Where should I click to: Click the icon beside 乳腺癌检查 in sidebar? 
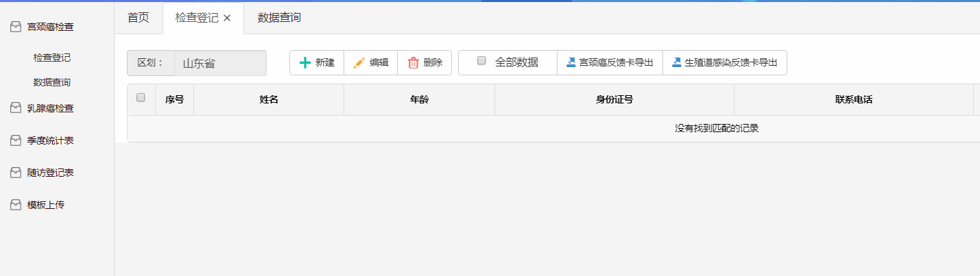coord(15,108)
